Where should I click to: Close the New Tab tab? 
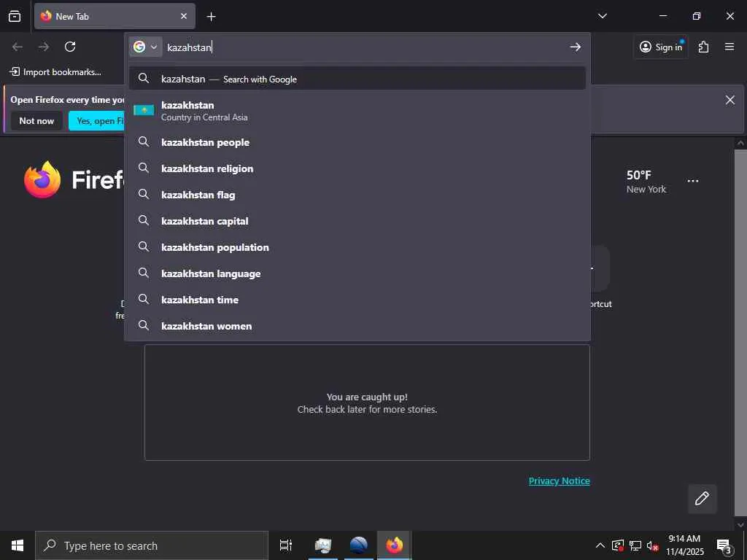(183, 16)
